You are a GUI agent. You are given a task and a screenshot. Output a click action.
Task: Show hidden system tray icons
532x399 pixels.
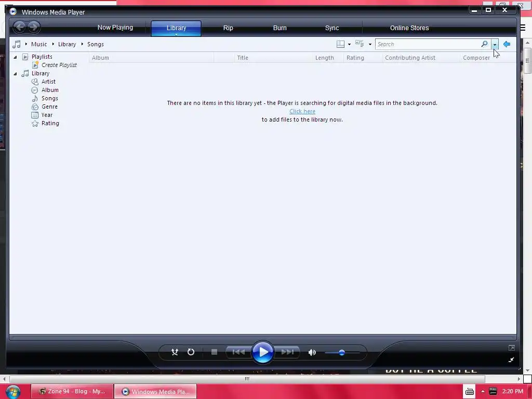[x=483, y=392]
